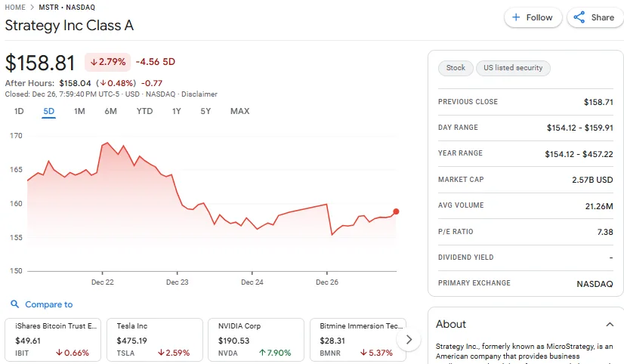Click the Share button
The height and width of the screenshot is (364, 624).
coord(595,17)
